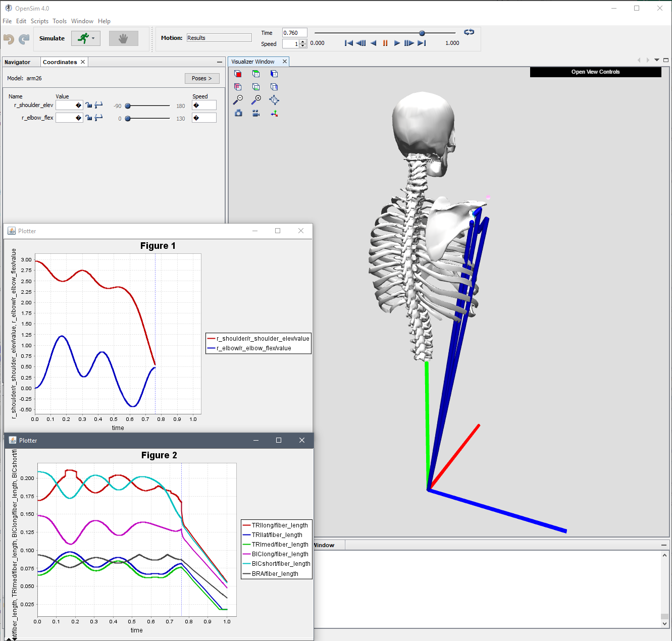Viewport: 672px width, 641px height.
Task: Lock the r_elbow_flex coordinate
Action: [x=89, y=118]
